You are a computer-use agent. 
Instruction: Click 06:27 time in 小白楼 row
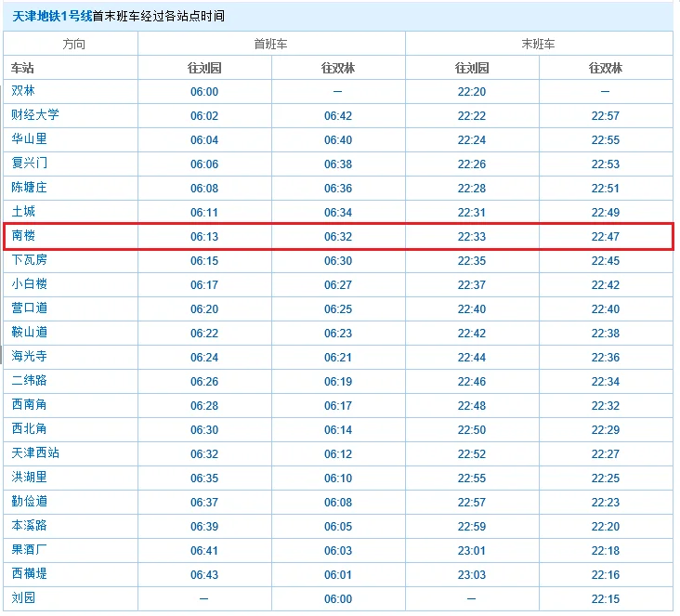point(338,285)
